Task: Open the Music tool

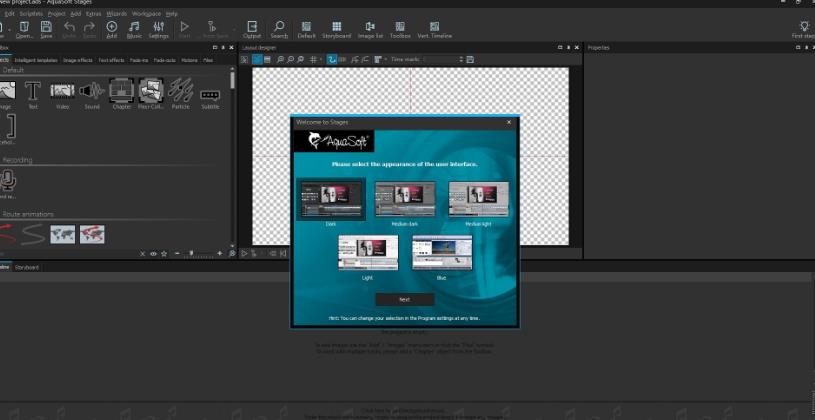Action: point(134,30)
